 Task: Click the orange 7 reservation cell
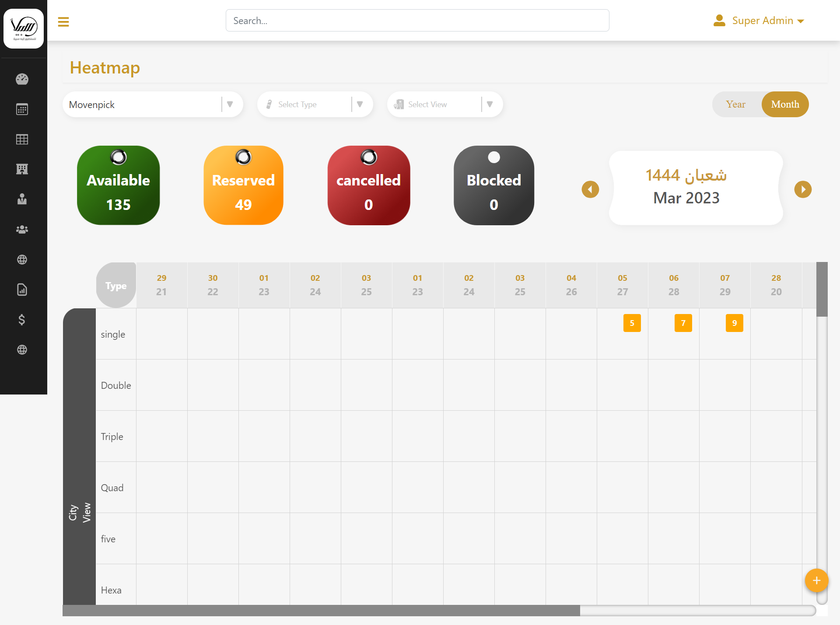coord(683,323)
